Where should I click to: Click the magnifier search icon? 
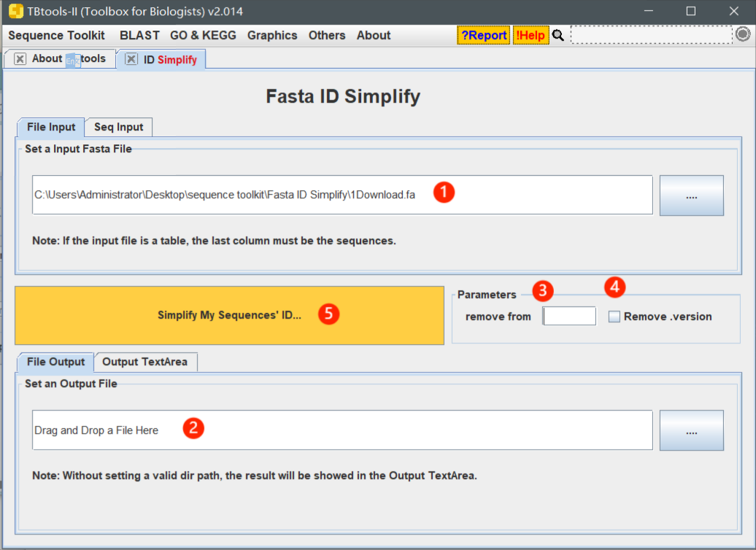point(558,35)
